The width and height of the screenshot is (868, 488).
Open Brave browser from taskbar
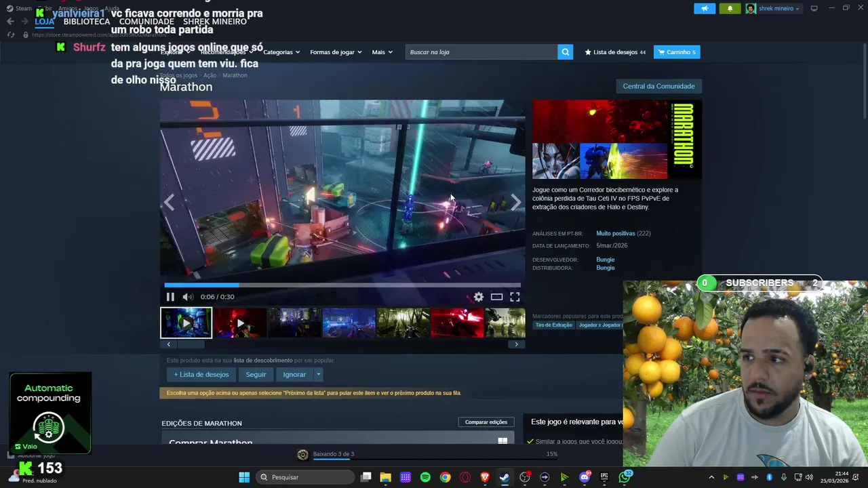[485, 477]
